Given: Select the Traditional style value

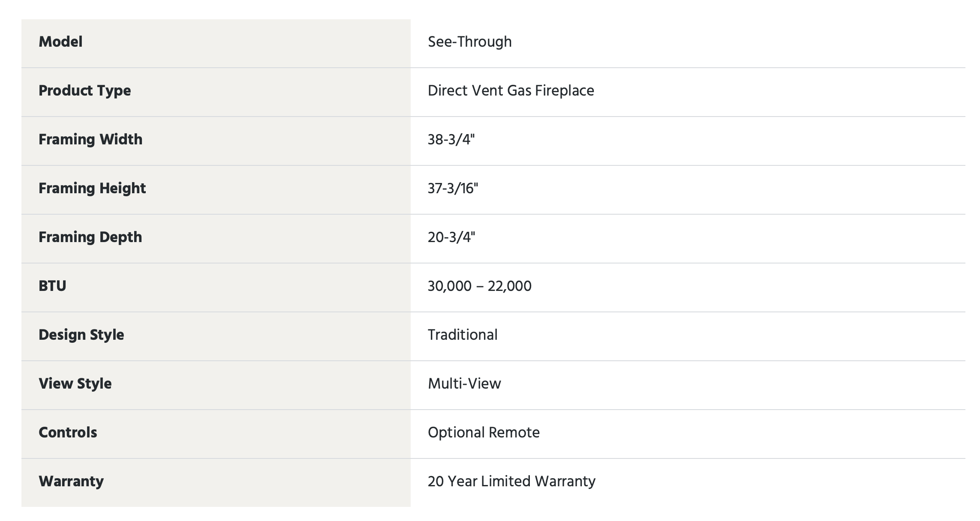Looking at the screenshot, I should coord(463,335).
